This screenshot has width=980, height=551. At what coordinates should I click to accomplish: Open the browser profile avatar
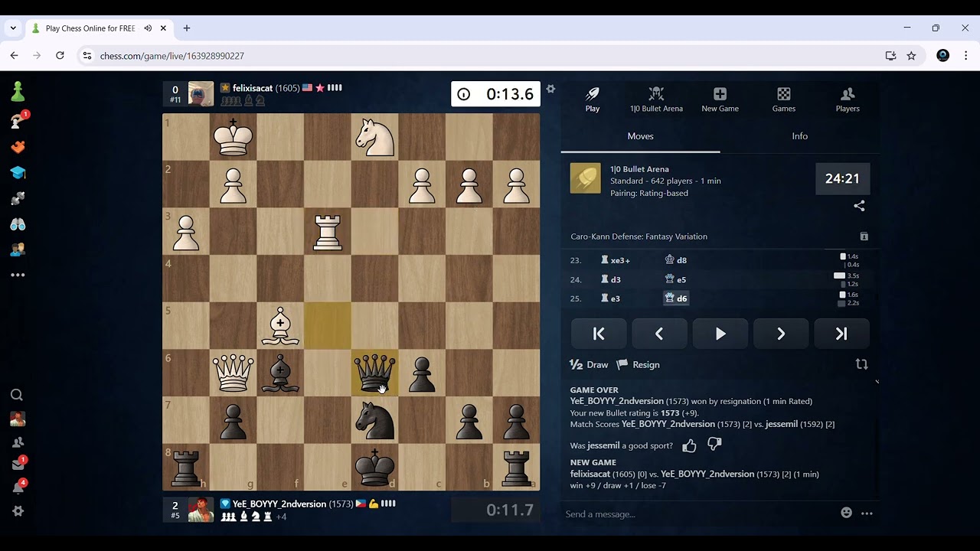pyautogui.click(x=943, y=56)
